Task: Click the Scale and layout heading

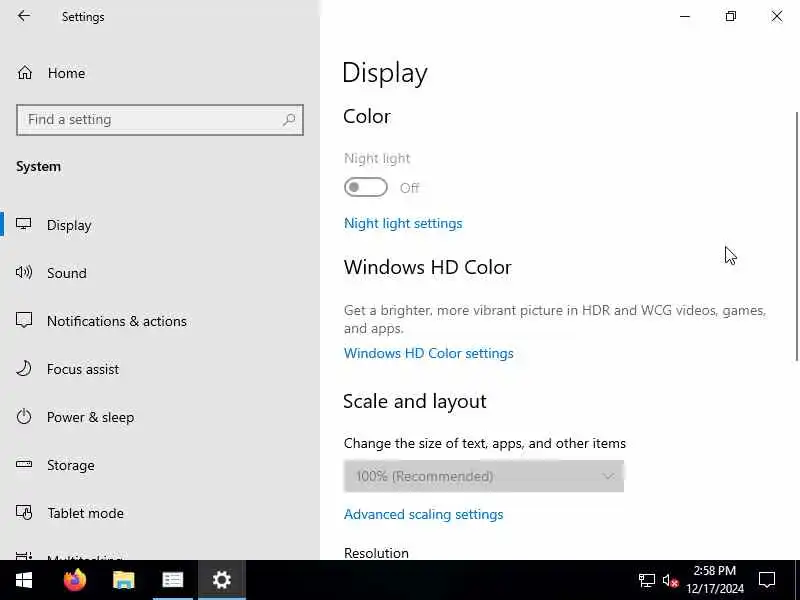Action: [x=414, y=401]
